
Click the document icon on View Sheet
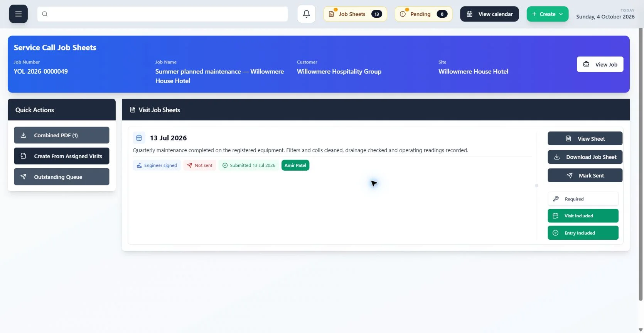pos(568,139)
